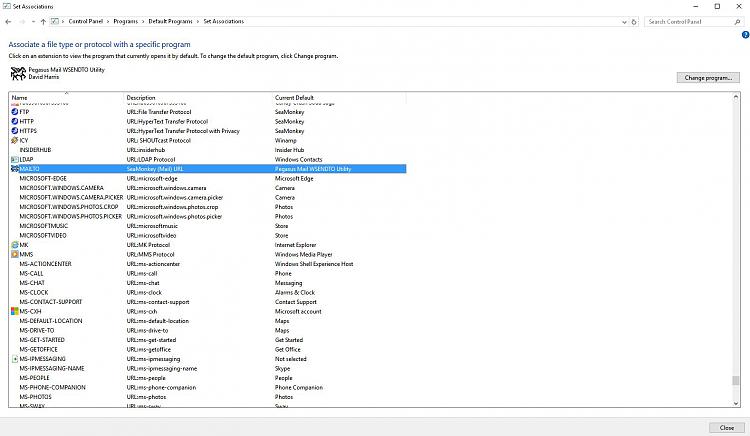Click the list scrollbar up arrow

tap(736, 97)
